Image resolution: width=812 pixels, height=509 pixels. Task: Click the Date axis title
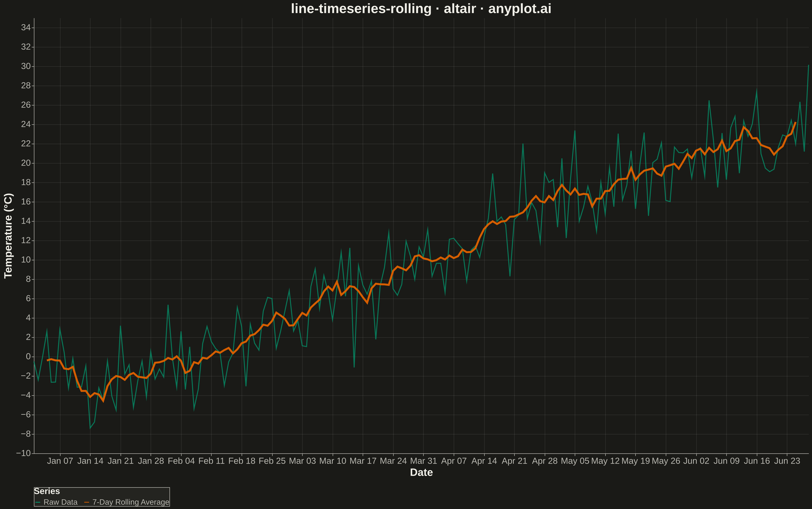pyautogui.click(x=421, y=472)
